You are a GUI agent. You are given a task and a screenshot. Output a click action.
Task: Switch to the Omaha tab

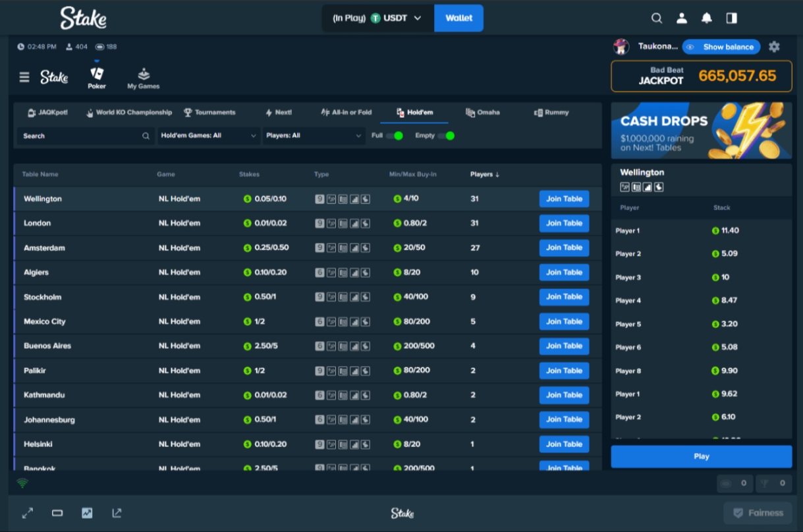[483, 113]
